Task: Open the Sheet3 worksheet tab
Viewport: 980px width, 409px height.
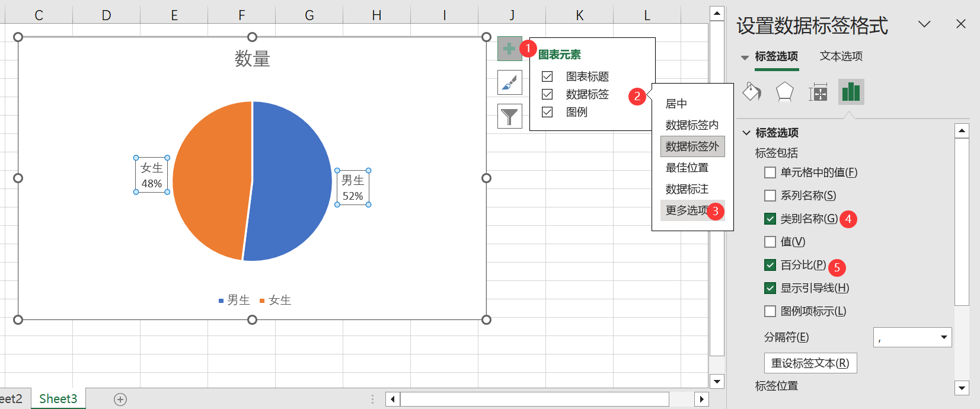Action: (58, 399)
